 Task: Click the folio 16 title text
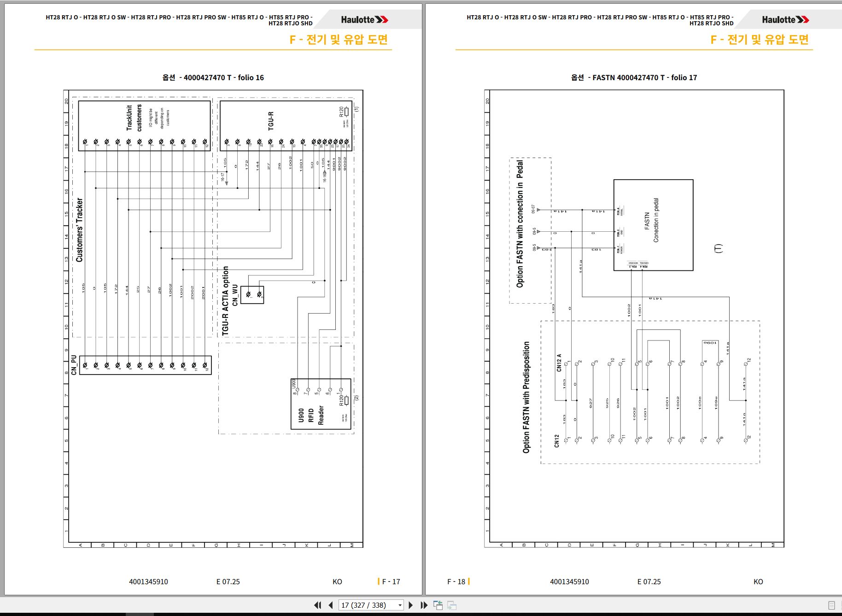click(x=213, y=77)
